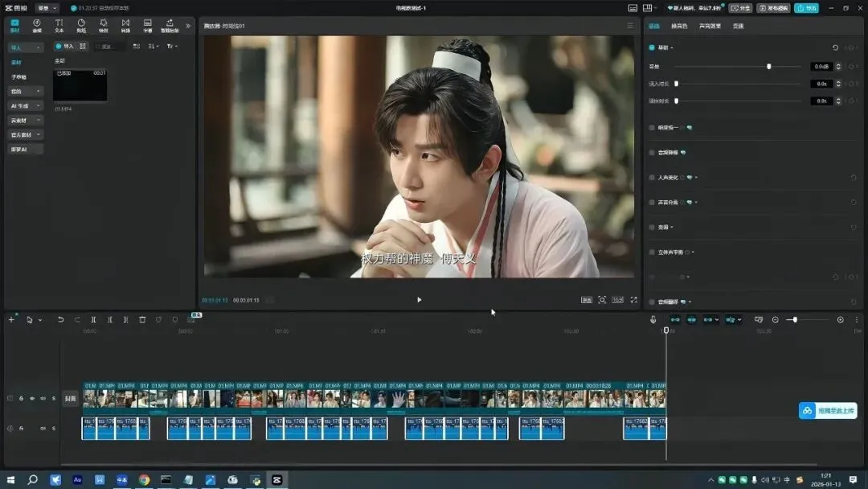
Task: Toggle grid view icon next to Import
Action: tap(83, 47)
